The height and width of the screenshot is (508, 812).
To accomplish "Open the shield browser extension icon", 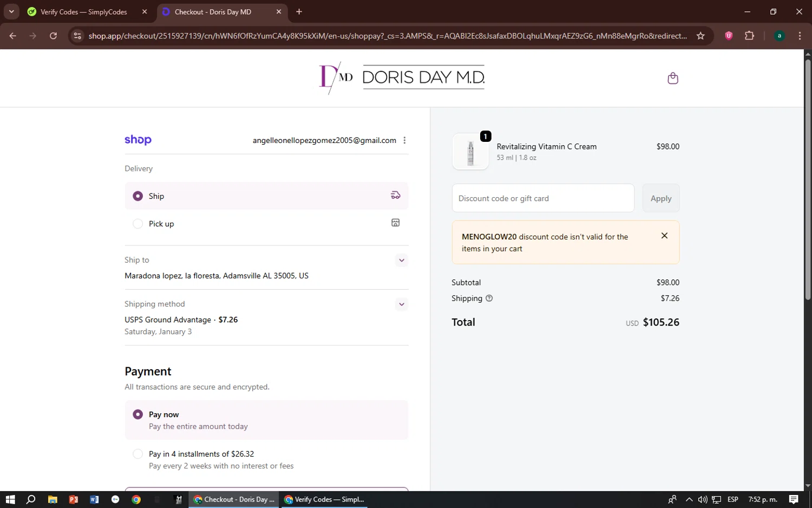I will pos(729,36).
